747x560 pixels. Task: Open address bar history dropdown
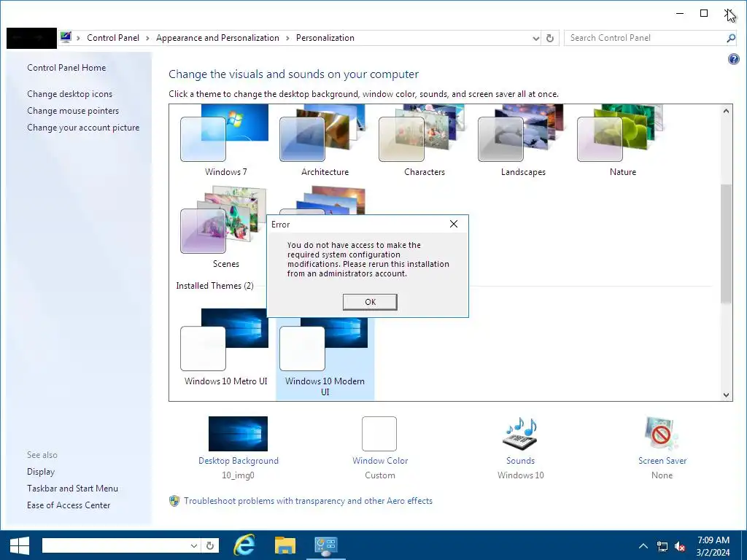click(x=535, y=38)
